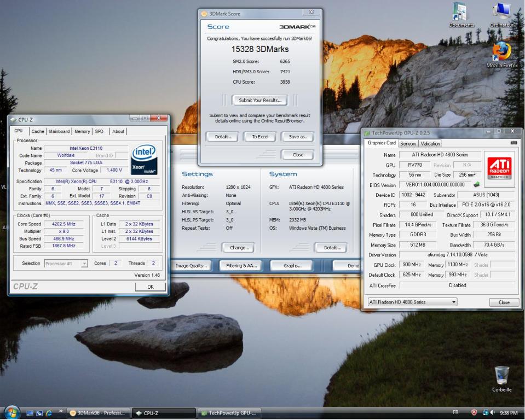This screenshot has height=420, width=525.
Task: Click Submit Your Results button
Action: tap(259, 100)
